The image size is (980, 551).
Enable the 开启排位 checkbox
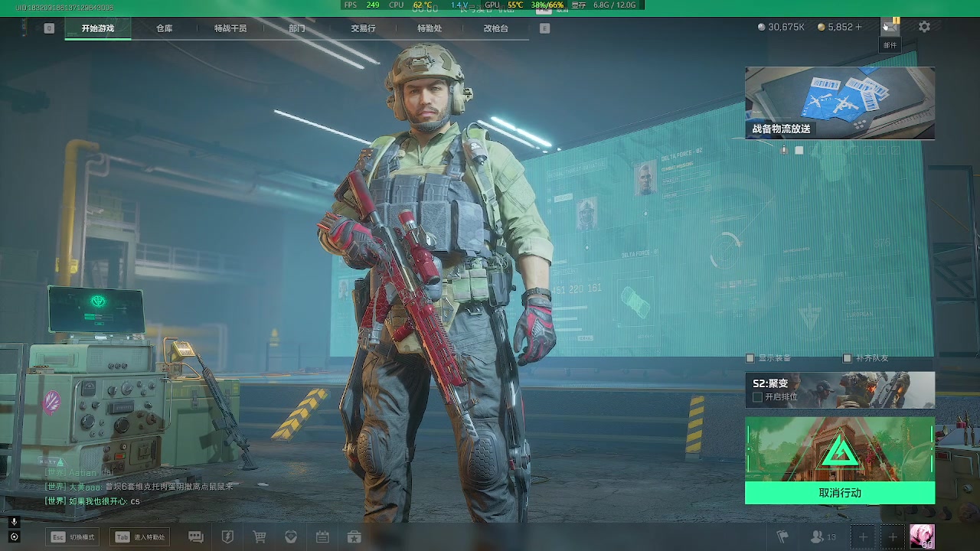click(757, 397)
